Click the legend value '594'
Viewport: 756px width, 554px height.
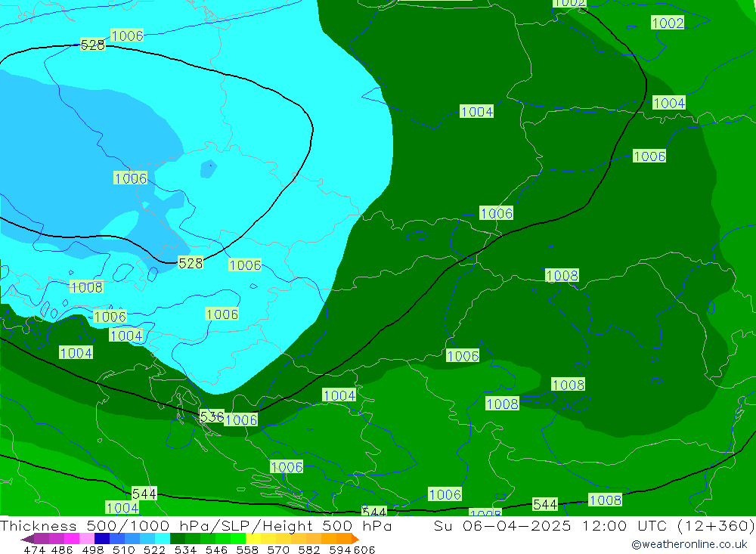(340, 549)
